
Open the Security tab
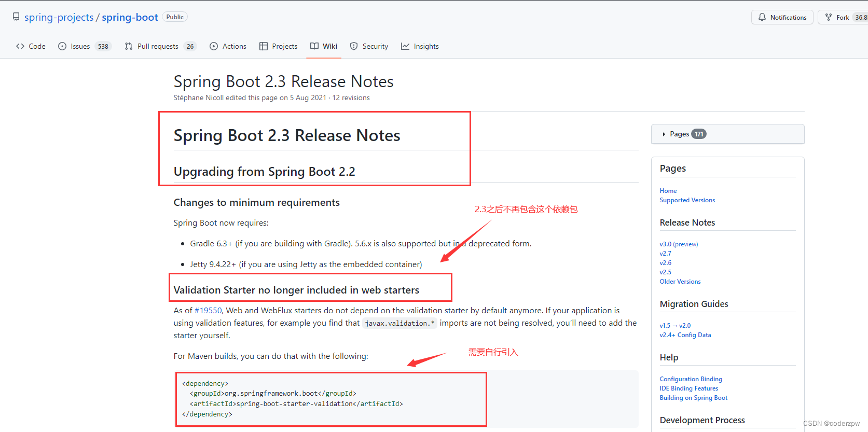[369, 46]
